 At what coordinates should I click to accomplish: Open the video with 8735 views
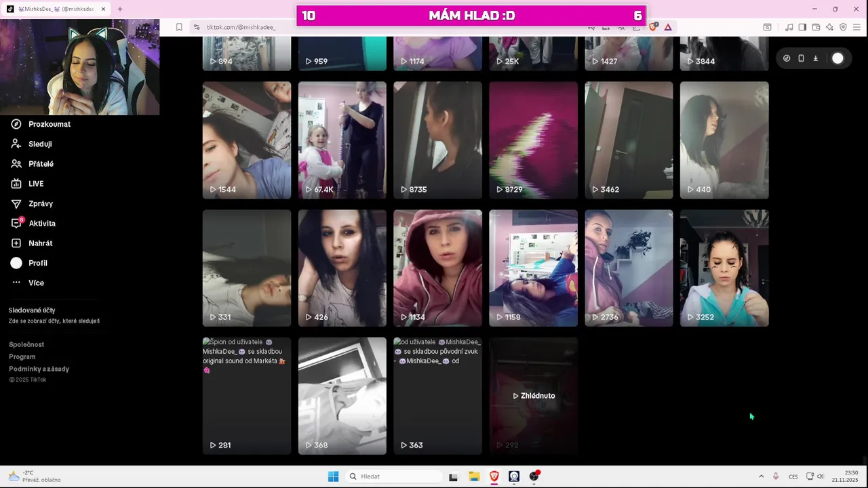point(438,140)
